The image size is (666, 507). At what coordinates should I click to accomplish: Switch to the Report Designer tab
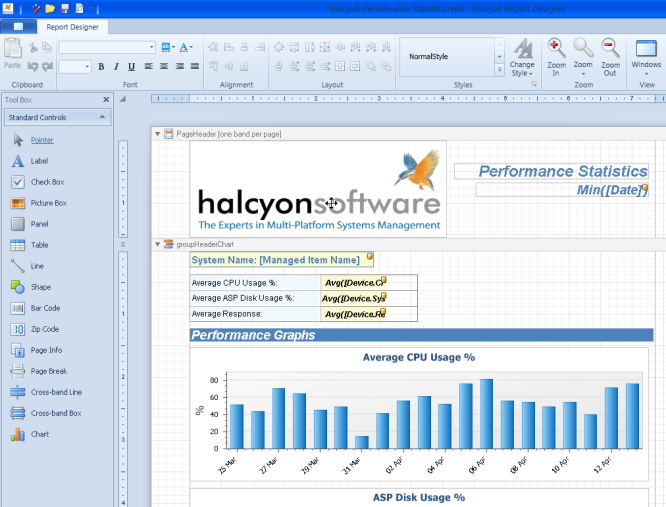pos(74,27)
